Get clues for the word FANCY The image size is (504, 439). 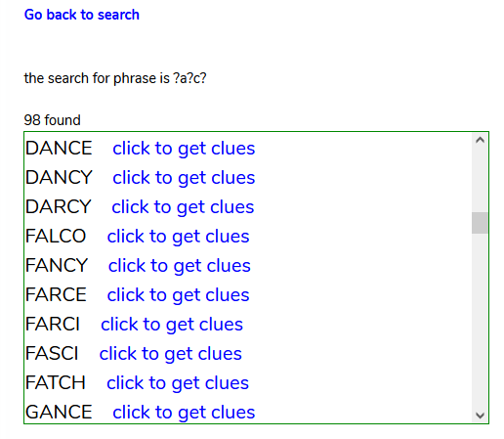click(x=180, y=266)
